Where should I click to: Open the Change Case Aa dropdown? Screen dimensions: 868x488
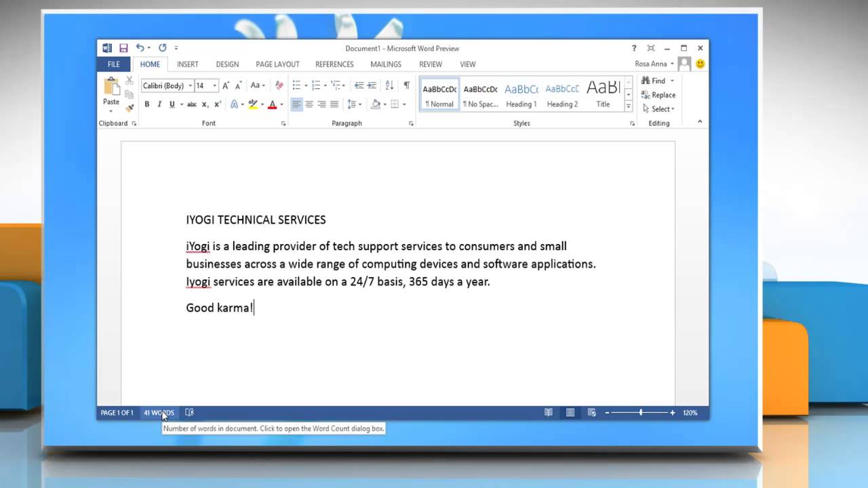tap(257, 86)
